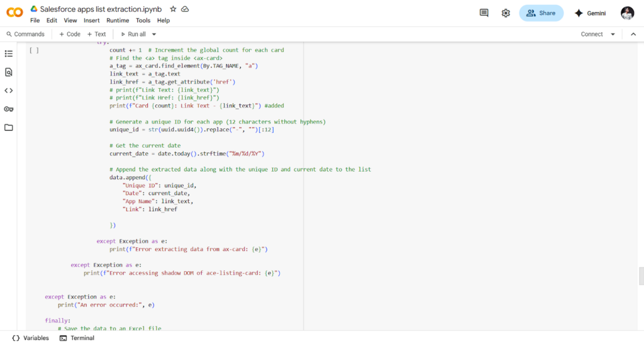The image size is (644, 344).
Task: Toggle the Terminal panel
Action: [x=77, y=338]
